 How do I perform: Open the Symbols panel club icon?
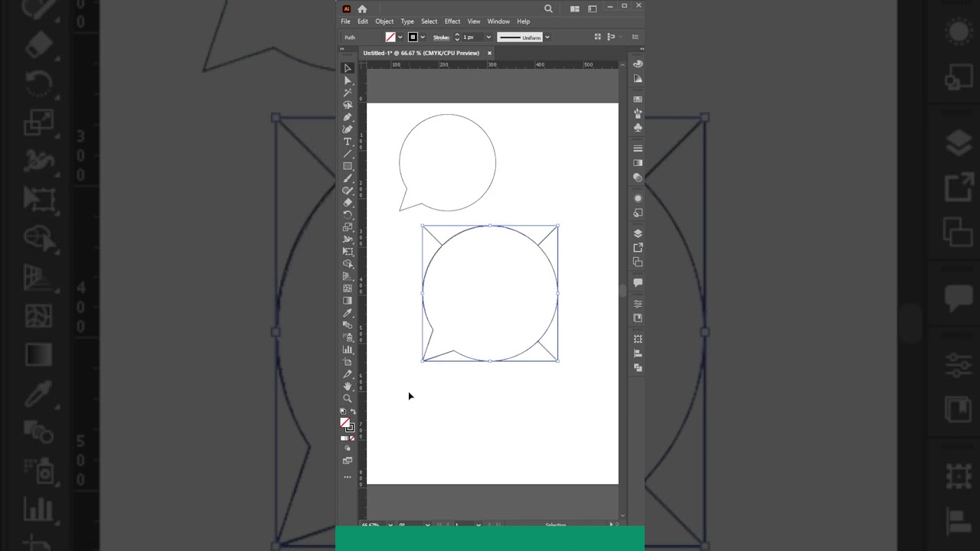coord(638,128)
